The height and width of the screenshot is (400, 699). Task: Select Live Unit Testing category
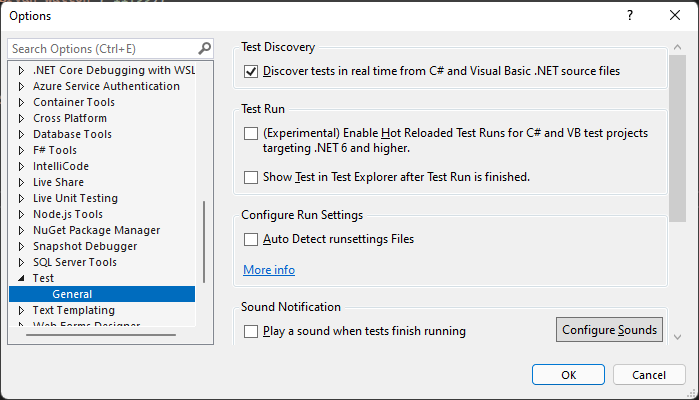coord(75,198)
